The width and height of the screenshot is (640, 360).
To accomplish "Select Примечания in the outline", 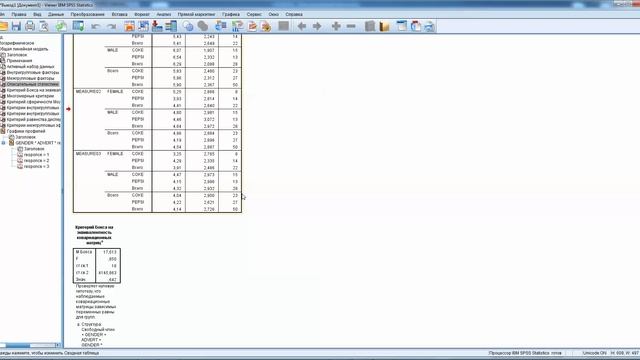I will click(x=19, y=61).
